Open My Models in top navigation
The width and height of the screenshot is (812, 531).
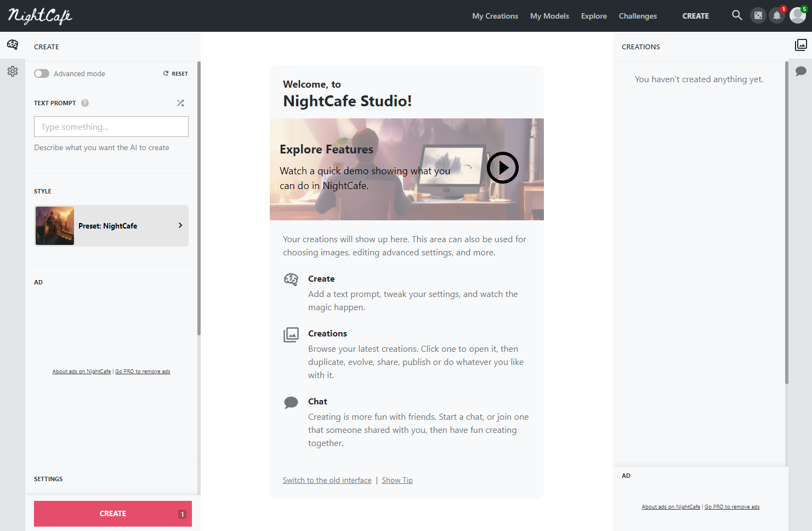click(549, 16)
